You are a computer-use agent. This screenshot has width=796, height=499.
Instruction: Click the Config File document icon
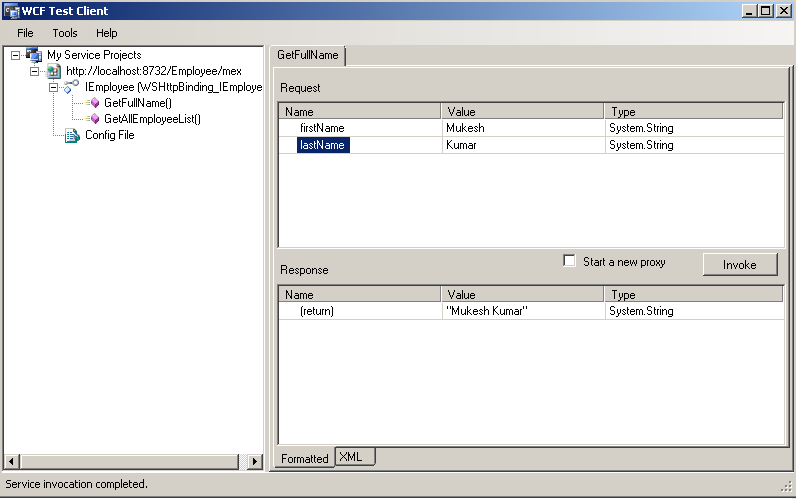tap(72, 135)
